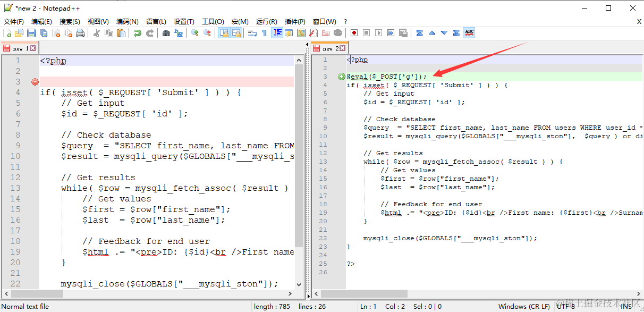This screenshot has width=644, height=312.
Task: Open the 窗口(W) menu
Action: click(x=324, y=21)
